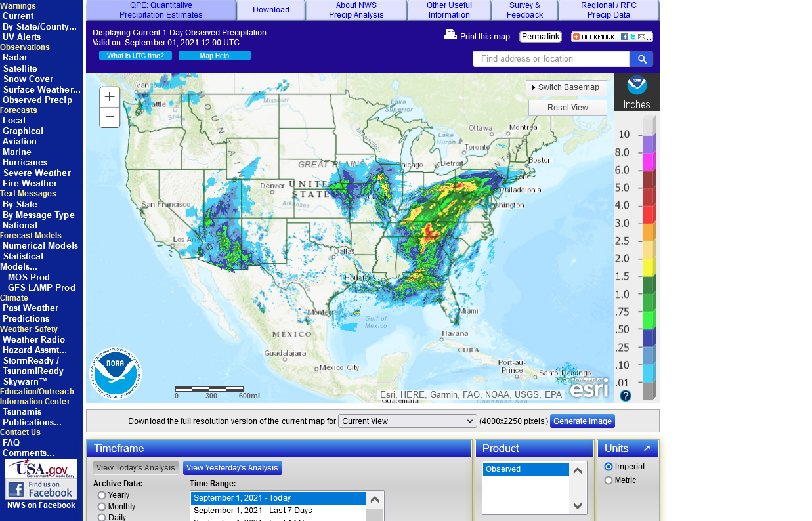
Task: Open Numerical Models link
Action: tap(40, 245)
